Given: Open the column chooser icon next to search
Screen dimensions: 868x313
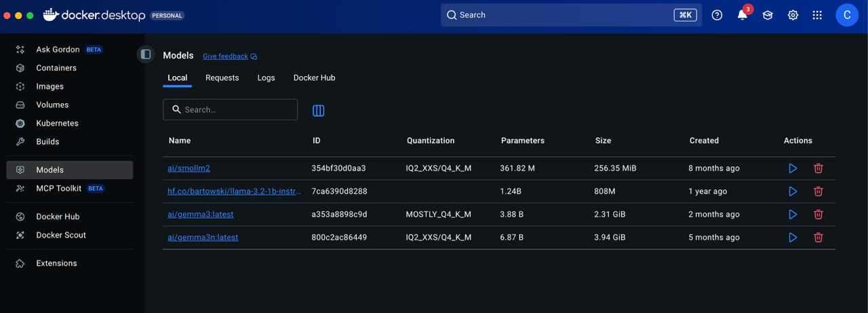Looking at the screenshot, I should tap(318, 110).
